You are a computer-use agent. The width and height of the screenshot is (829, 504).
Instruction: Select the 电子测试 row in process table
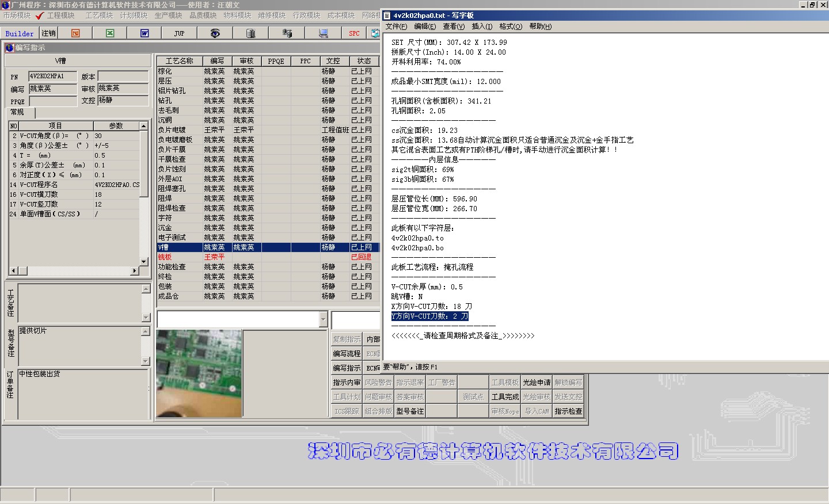tap(268, 238)
